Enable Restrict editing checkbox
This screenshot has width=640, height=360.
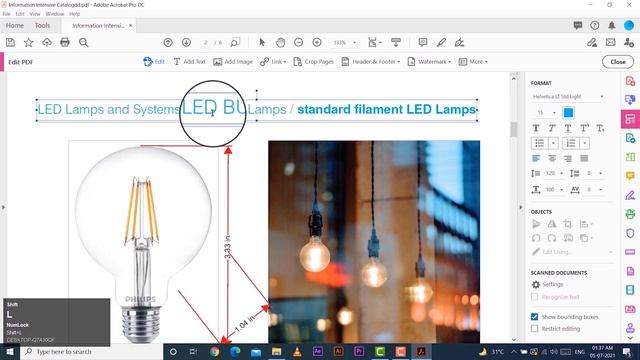[534, 329]
